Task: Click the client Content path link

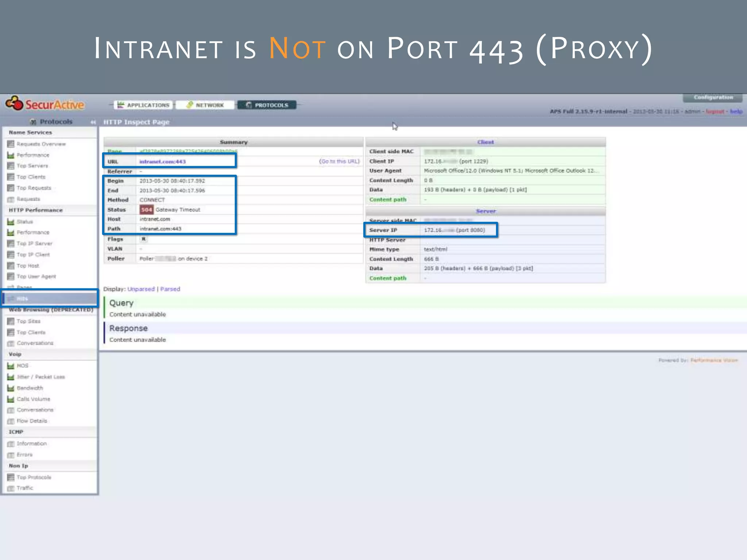Action: pyautogui.click(x=388, y=199)
